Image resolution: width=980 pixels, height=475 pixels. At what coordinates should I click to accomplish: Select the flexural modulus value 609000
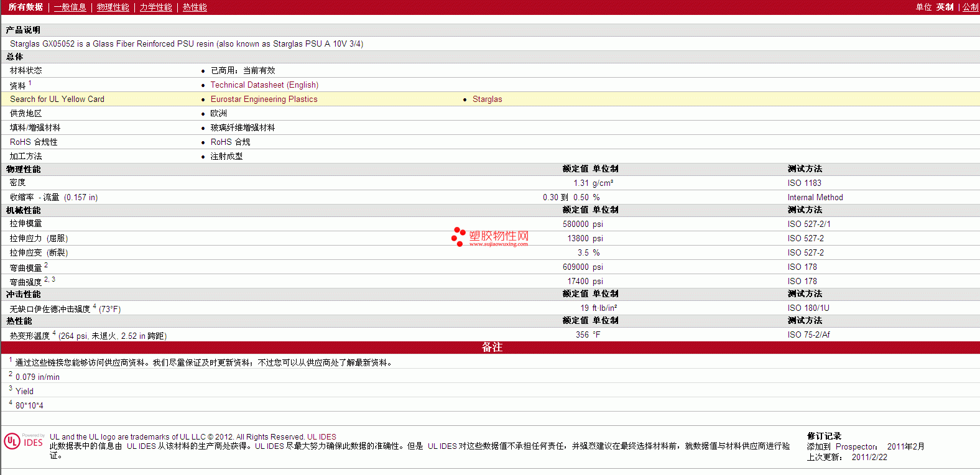[x=575, y=267]
